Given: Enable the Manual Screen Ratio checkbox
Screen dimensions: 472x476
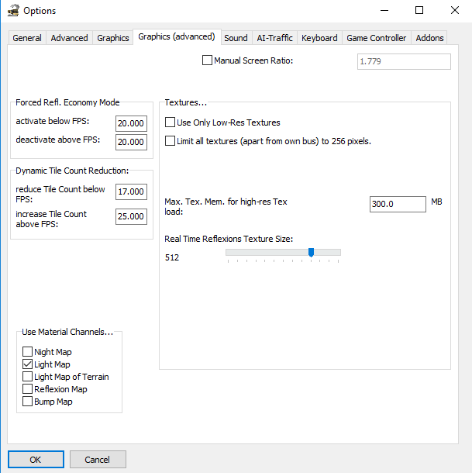Looking at the screenshot, I should click(x=207, y=60).
